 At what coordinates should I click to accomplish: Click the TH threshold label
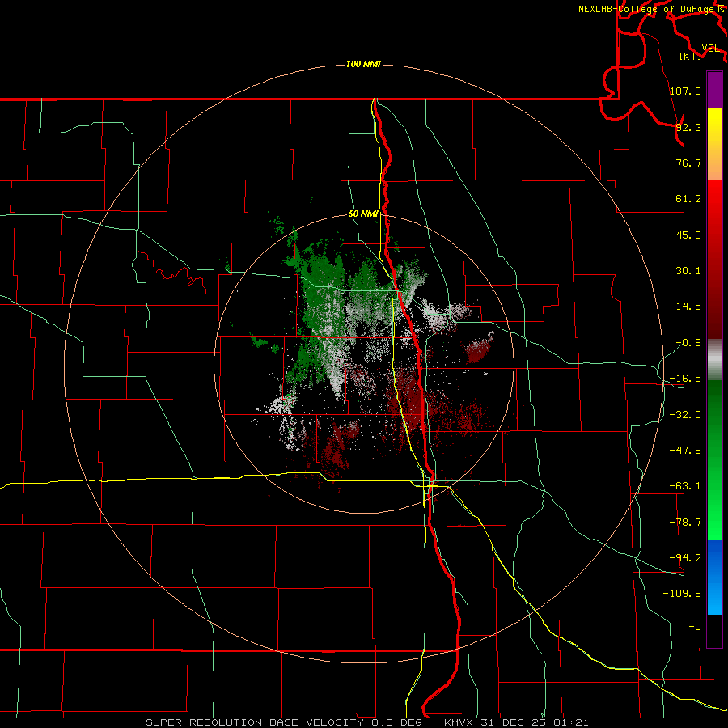point(695,629)
